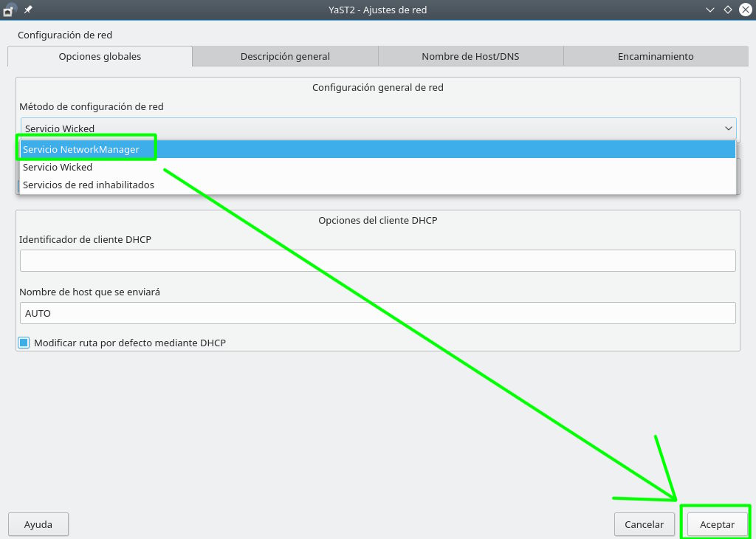This screenshot has height=539, width=756.
Task: Click the pin icon in title bar
Action: pos(28,10)
